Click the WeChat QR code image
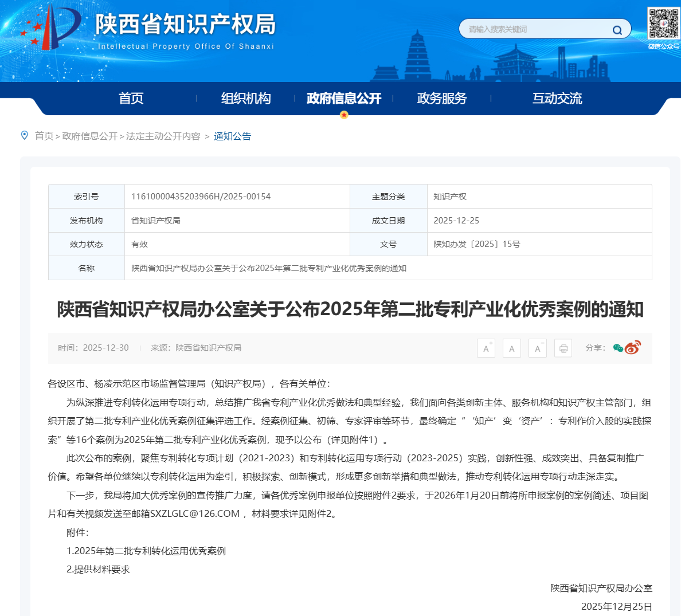Viewport: 681px width, 616px height. coord(663,23)
